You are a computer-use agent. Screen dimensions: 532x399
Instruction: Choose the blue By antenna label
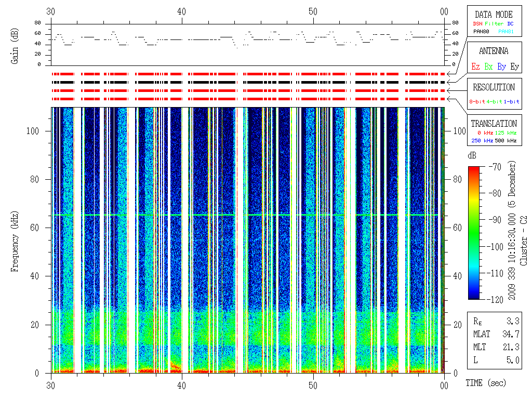(x=501, y=66)
